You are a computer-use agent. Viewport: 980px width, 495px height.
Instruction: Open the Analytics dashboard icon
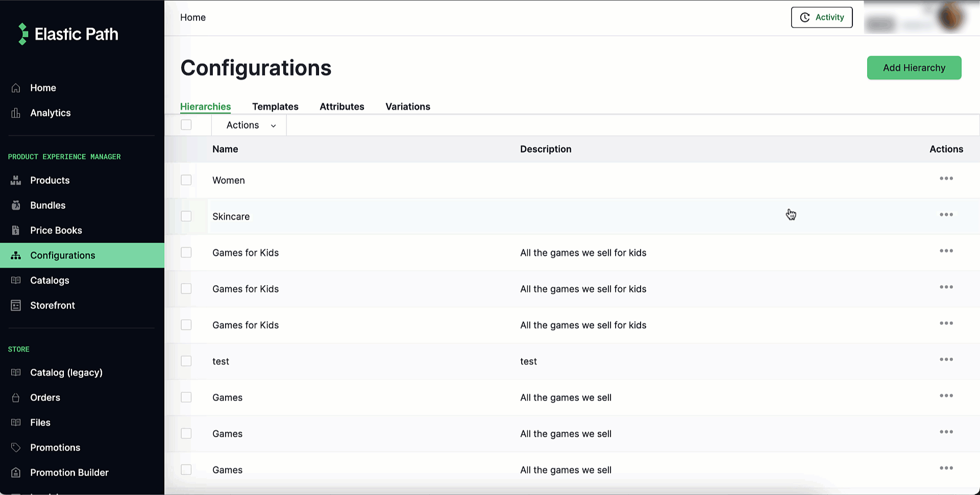click(x=15, y=112)
